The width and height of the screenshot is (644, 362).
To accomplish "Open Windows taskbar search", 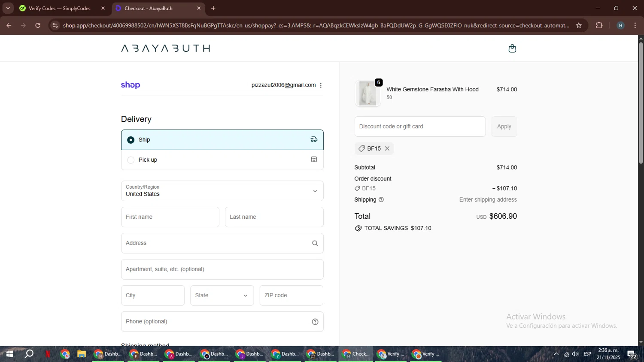I will (x=29, y=354).
